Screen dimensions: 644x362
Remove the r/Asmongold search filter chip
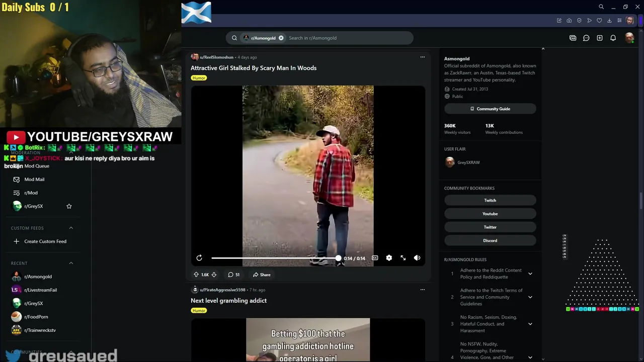tap(281, 38)
